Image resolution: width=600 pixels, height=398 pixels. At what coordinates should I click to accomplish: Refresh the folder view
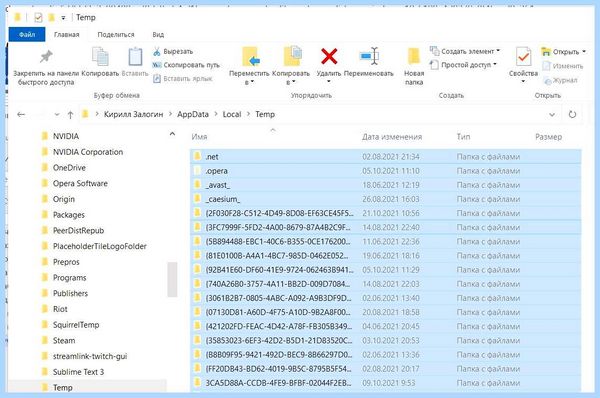click(x=572, y=114)
